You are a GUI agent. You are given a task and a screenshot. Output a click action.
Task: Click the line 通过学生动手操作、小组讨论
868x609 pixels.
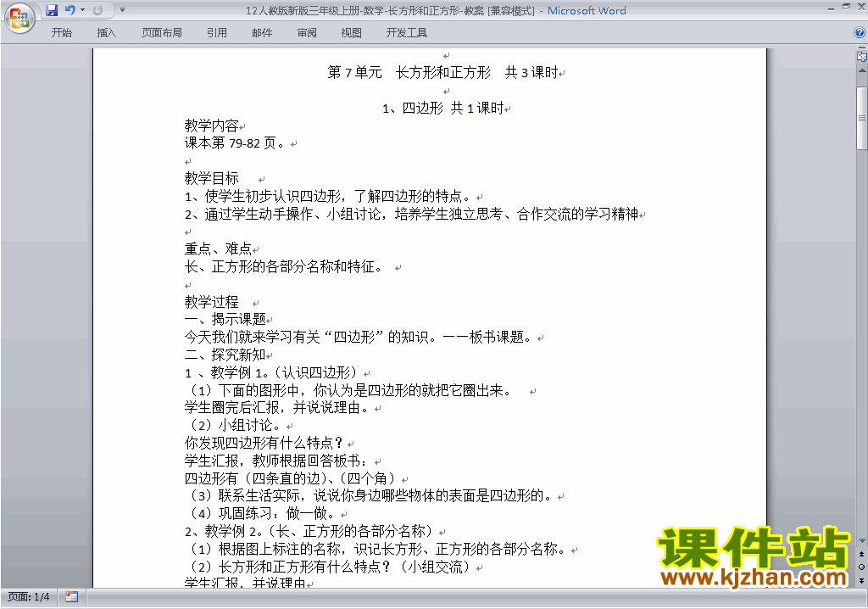coord(411,214)
